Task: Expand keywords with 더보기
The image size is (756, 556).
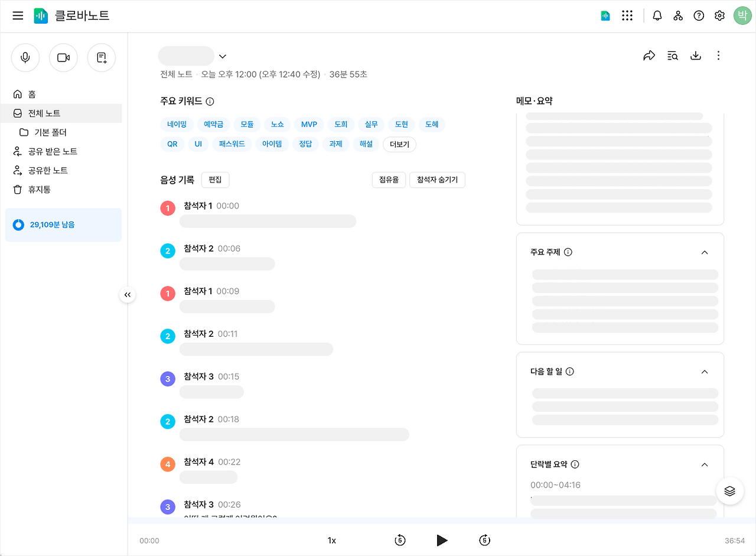Action: [x=400, y=144]
